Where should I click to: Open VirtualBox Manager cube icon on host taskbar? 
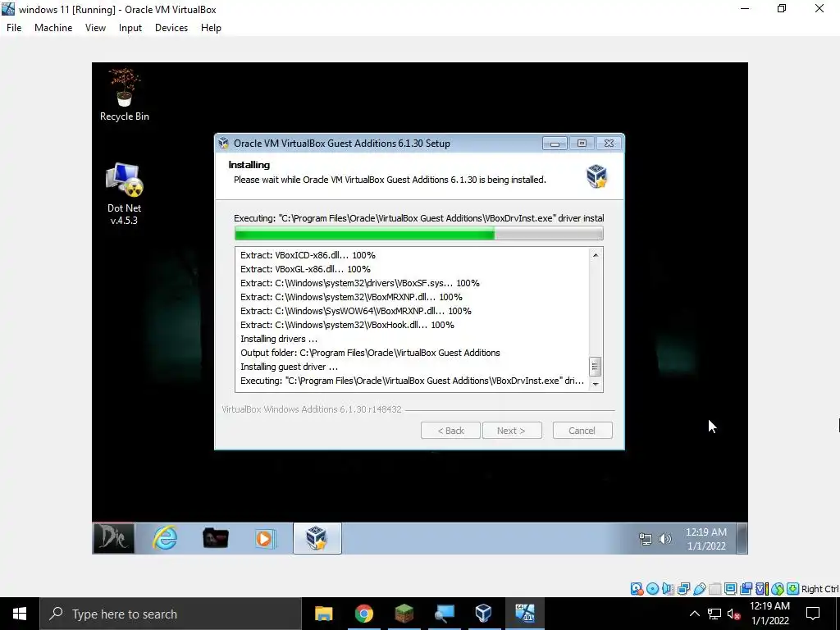[483, 614]
